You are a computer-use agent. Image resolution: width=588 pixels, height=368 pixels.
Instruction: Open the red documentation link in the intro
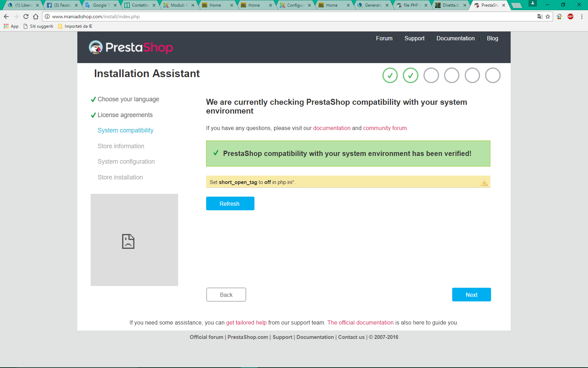coord(332,128)
